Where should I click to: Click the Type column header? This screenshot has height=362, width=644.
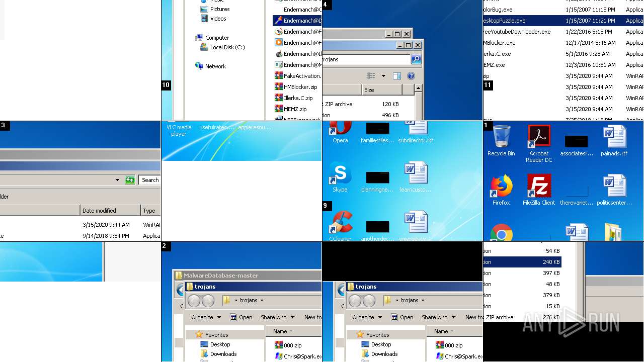coord(151,211)
